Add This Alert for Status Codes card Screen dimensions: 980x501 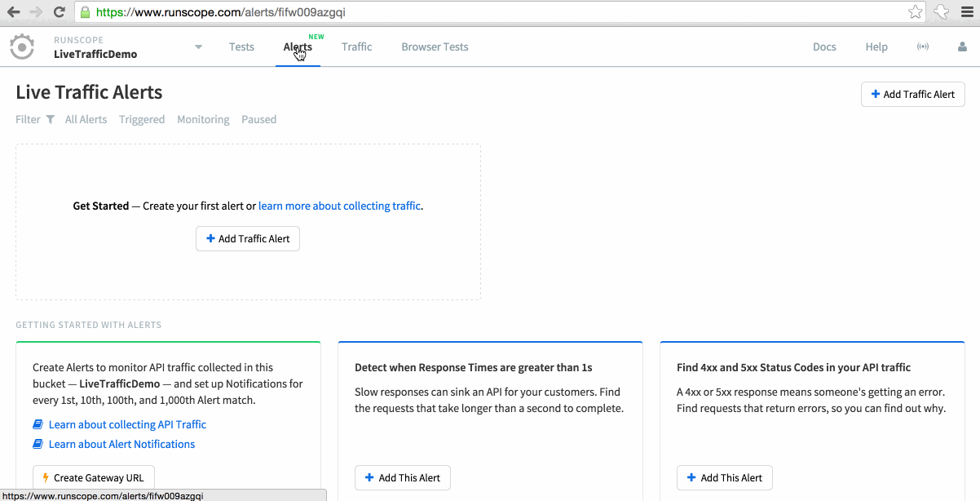pyautogui.click(x=725, y=477)
